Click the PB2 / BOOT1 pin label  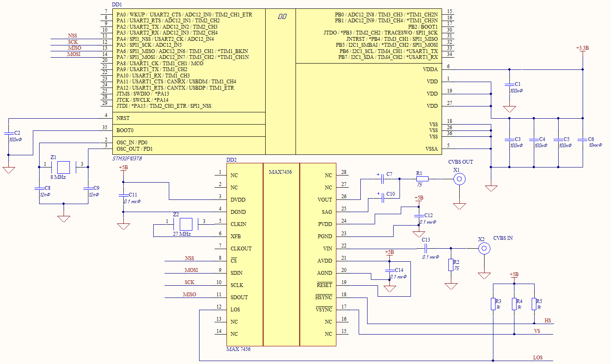tap(423, 27)
